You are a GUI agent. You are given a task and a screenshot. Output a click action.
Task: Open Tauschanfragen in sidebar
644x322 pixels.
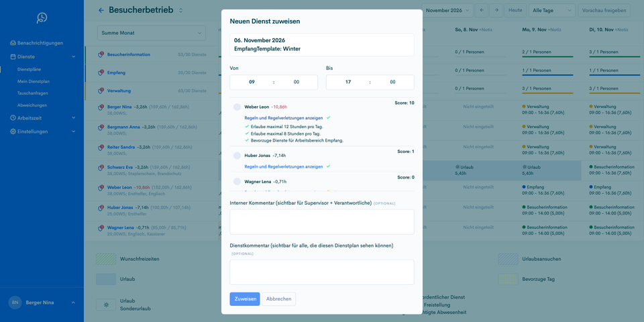(x=32, y=93)
